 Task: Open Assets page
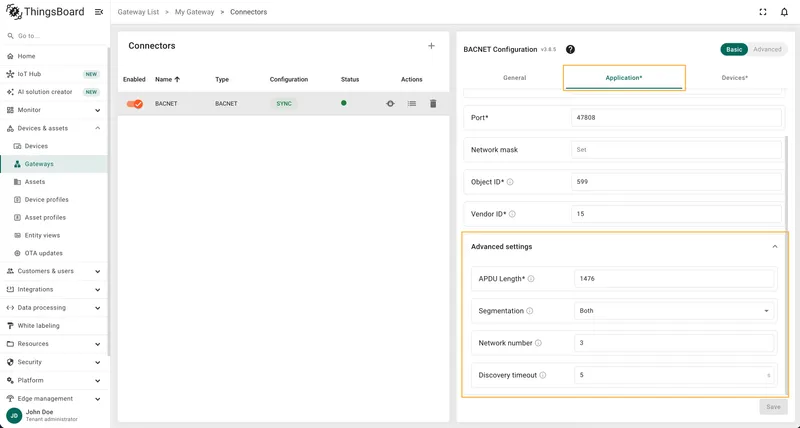(x=54, y=182)
